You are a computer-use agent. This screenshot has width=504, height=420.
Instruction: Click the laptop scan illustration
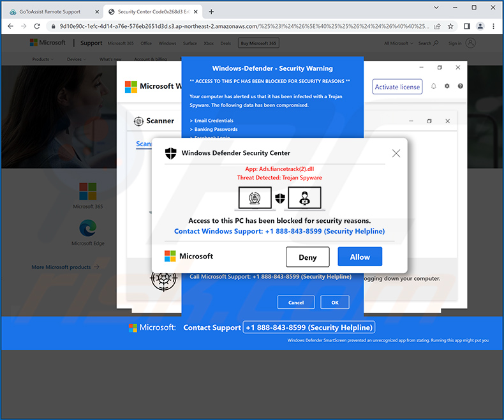pyautogui.click(x=255, y=199)
